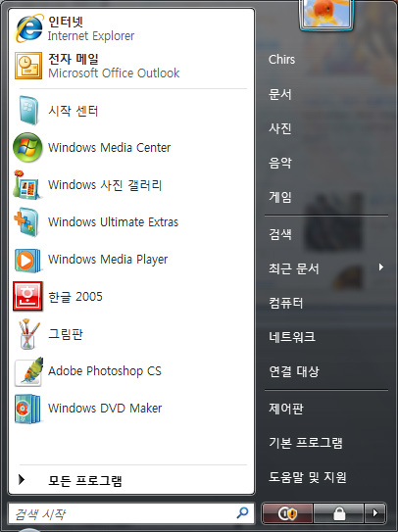Launch 그림판 paint icon
Screen dimensions: 398x532
(28, 334)
